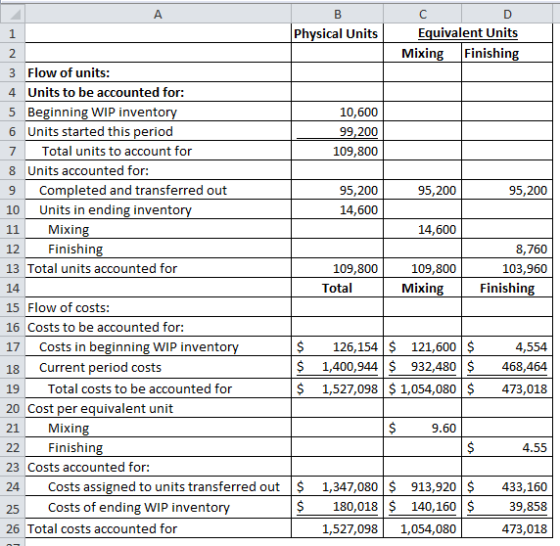Viewport: 560px width, 546px height.
Task: Select column A header
Action: (x=158, y=14)
